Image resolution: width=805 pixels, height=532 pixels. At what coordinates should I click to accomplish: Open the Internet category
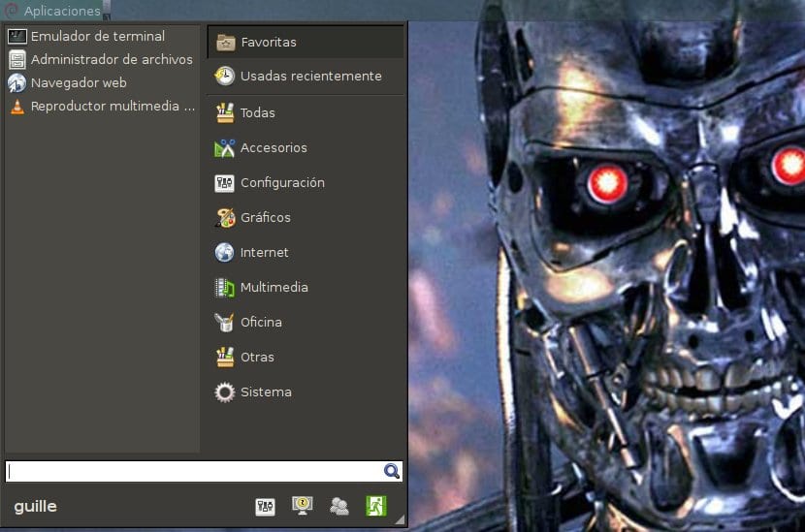[306, 252]
